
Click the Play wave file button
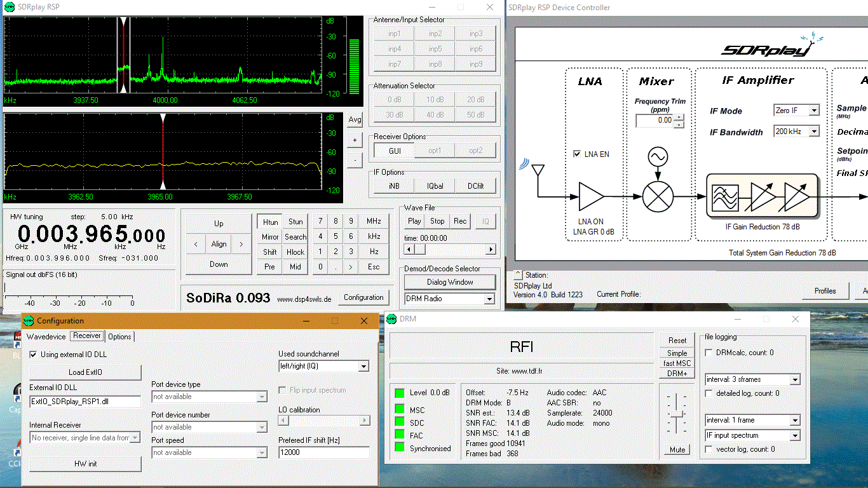click(x=414, y=221)
